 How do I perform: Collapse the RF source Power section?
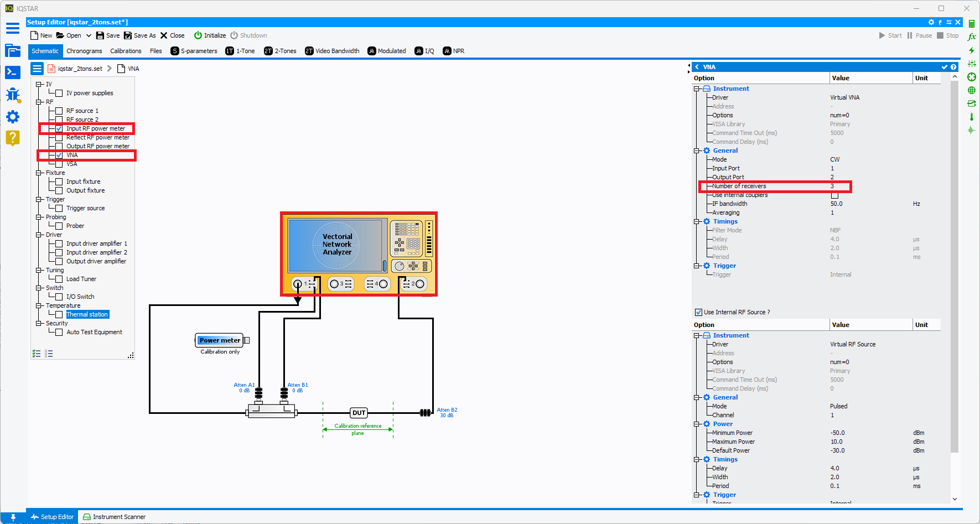pyautogui.click(x=697, y=424)
